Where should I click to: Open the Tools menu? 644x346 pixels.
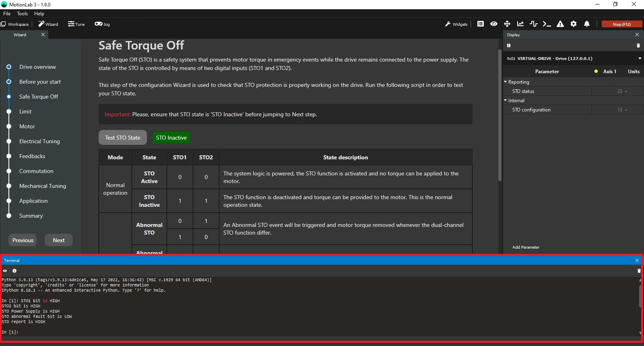click(x=22, y=14)
